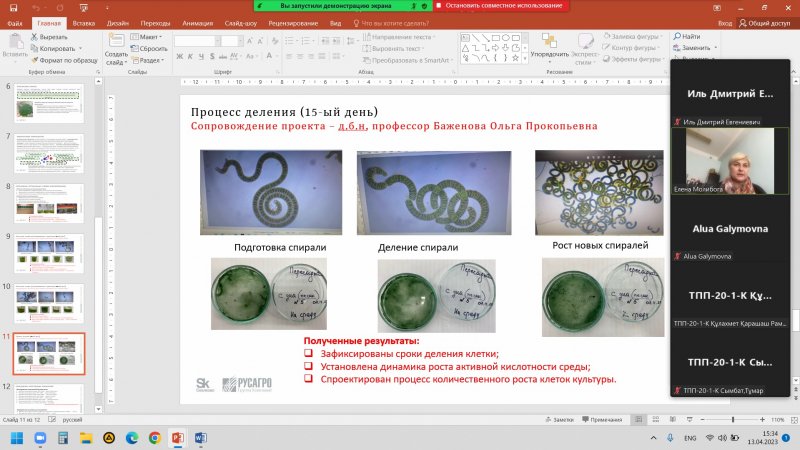The height and width of the screenshot is (450, 800).
Task: Click Вход sign-in link
Action: [724, 23]
